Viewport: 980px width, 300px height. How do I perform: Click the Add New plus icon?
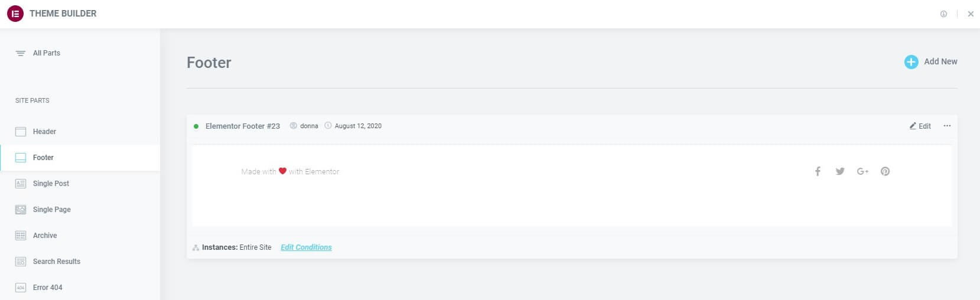[911, 62]
